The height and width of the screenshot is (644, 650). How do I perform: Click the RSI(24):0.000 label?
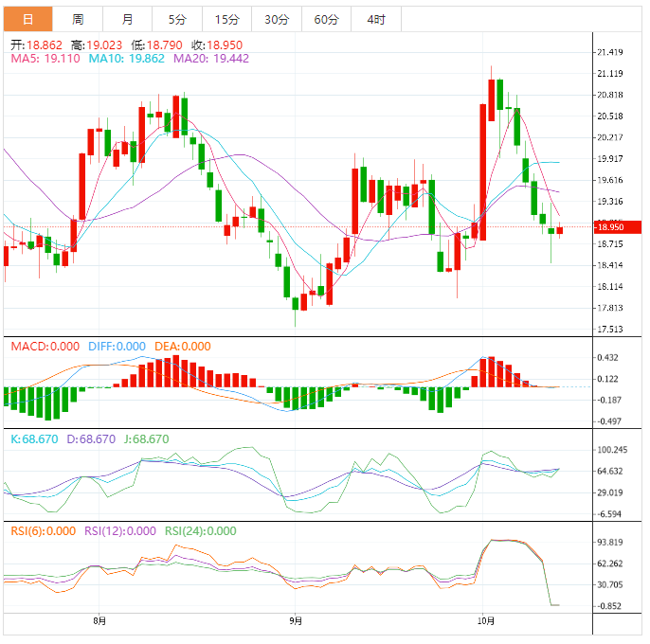tap(201, 531)
